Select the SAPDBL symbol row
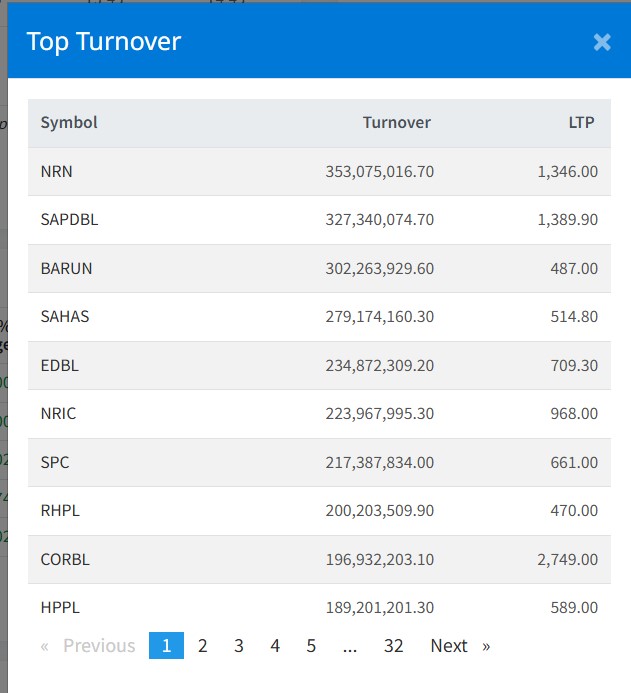The width and height of the screenshot is (631, 693). click(69, 220)
